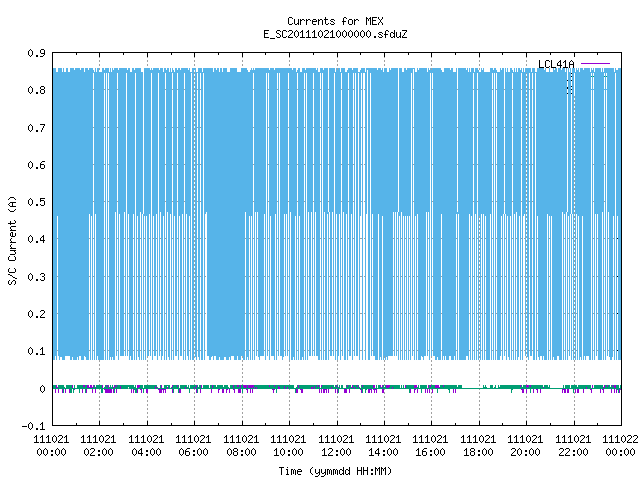Click the 08:00 x-axis time label
Screen dimensions: 640x480
point(241,452)
